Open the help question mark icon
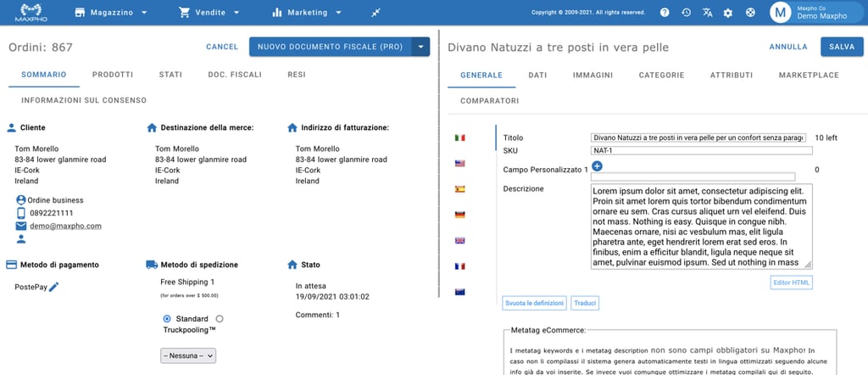 (665, 12)
